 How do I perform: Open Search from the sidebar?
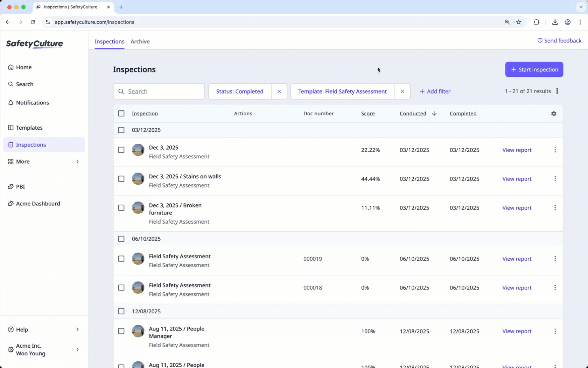[21, 84]
